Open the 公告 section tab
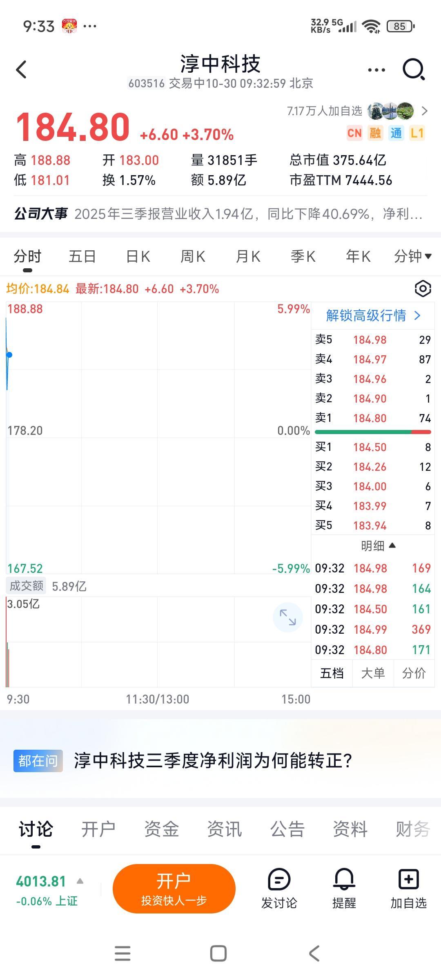 pos(287,829)
